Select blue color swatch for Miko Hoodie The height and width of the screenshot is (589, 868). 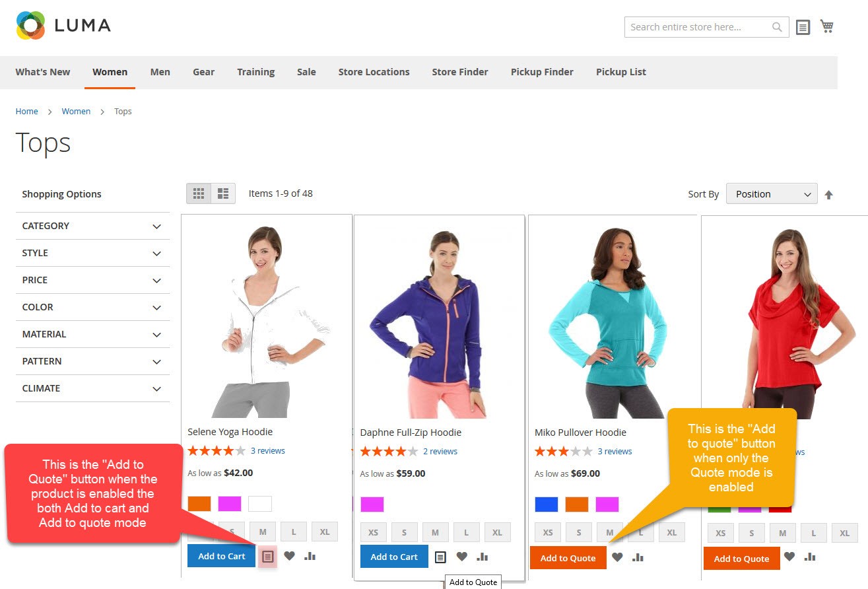pyautogui.click(x=546, y=504)
